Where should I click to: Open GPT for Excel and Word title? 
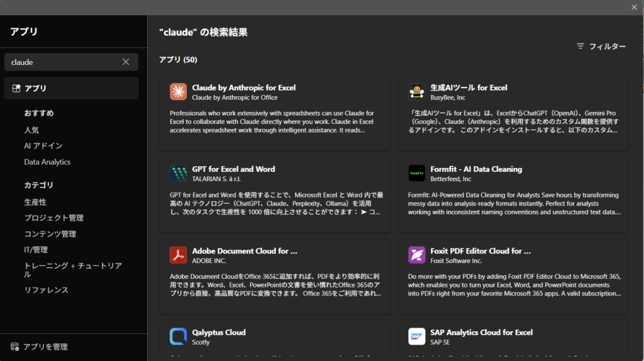coord(234,169)
